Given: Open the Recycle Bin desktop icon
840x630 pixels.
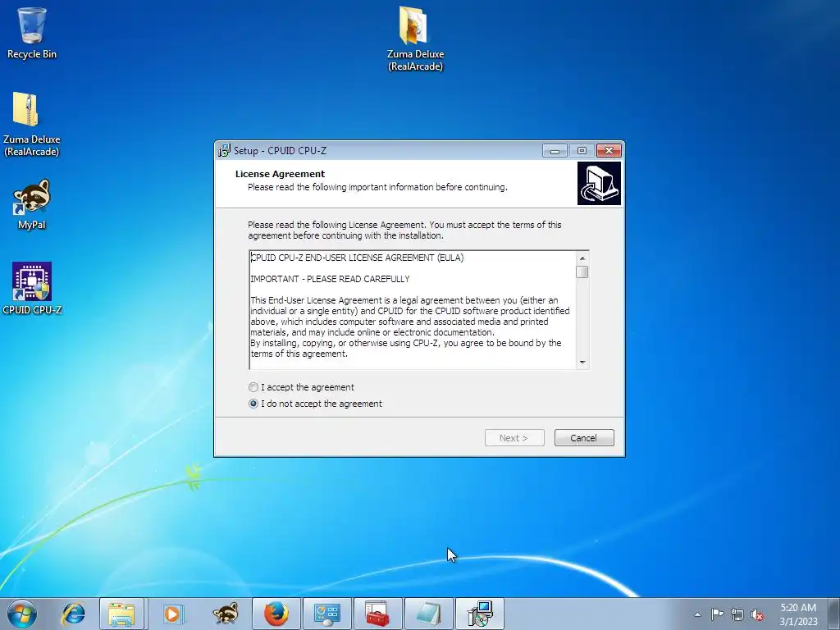Looking at the screenshot, I should click(x=32, y=33).
